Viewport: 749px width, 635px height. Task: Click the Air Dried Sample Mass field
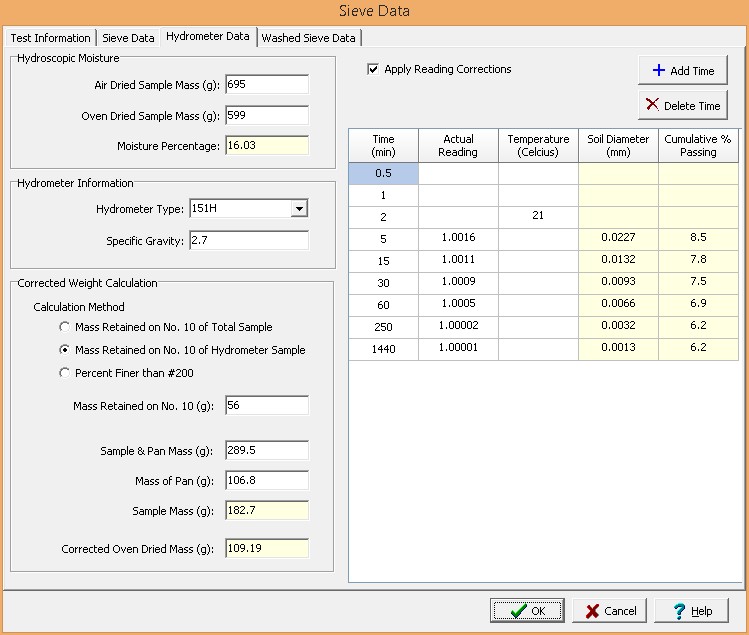(267, 85)
